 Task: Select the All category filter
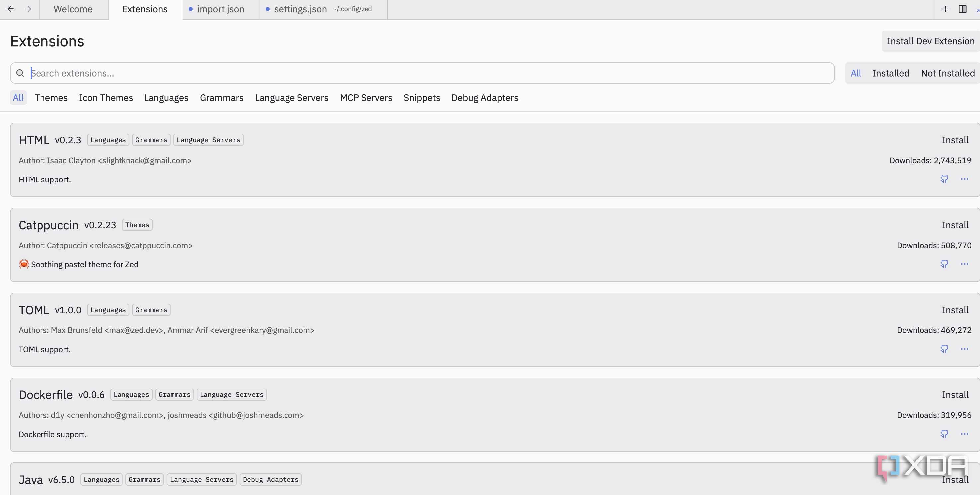[18, 98]
